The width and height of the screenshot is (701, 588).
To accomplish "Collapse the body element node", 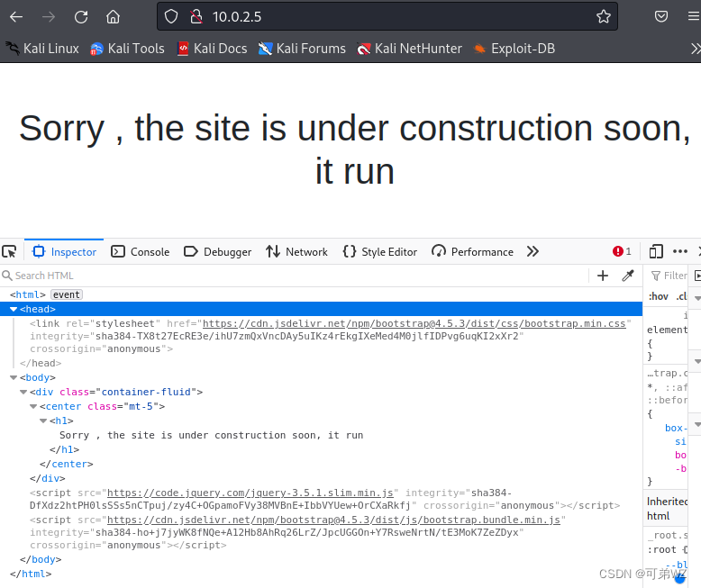I will (x=14, y=377).
